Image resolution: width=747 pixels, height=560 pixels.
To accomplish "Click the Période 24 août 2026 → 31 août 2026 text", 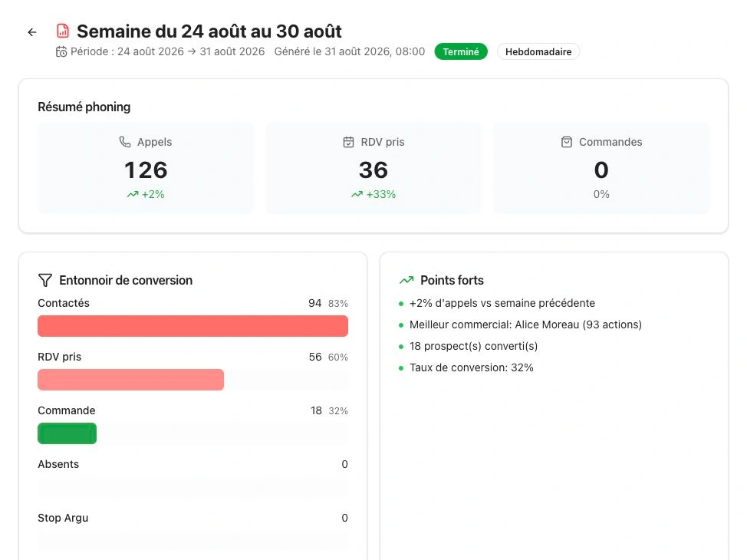I will click(x=167, y=51).
